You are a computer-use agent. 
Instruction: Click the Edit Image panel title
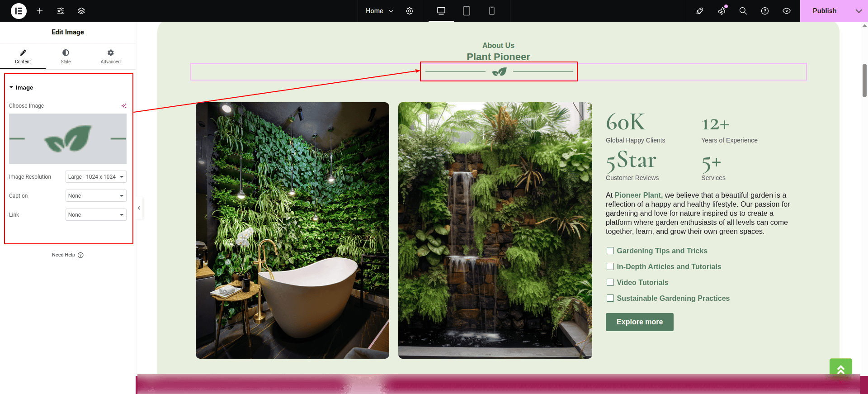[68, 32]
